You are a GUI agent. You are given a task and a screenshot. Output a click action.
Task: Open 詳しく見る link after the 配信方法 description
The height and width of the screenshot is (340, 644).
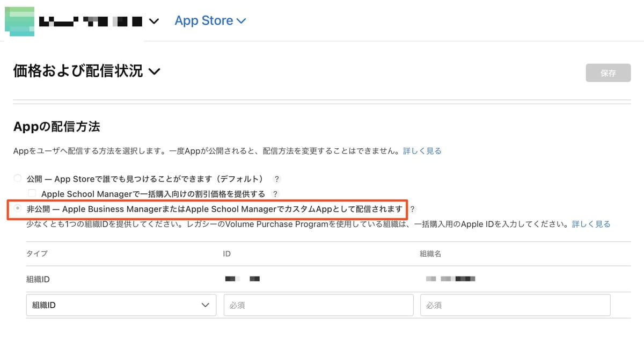coord(422,151)
